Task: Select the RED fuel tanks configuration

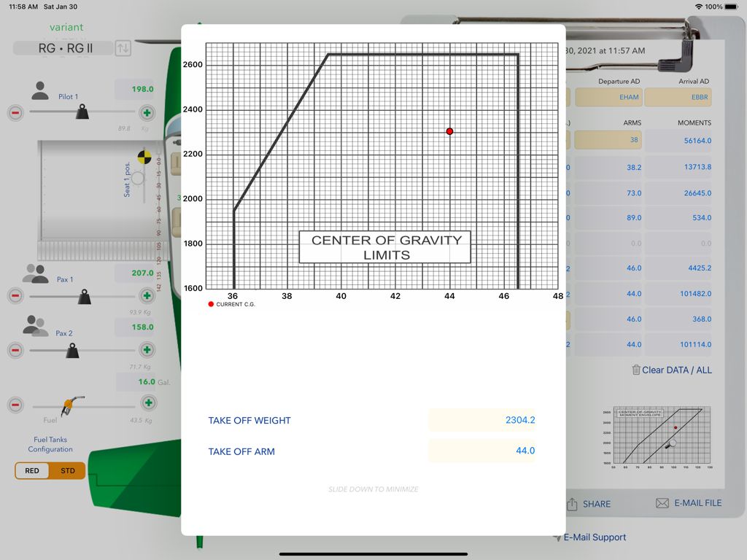Action: [x=31, y=470]
